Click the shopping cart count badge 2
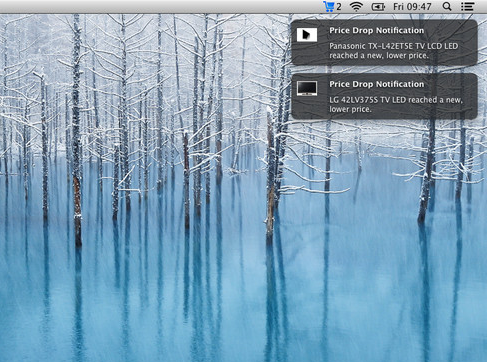Viewport: 487px width, 362px height. [339, 7]
